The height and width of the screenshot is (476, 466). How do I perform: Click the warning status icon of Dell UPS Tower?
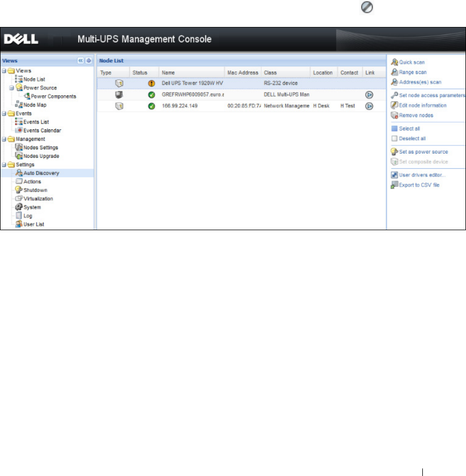tap(151, 83)
